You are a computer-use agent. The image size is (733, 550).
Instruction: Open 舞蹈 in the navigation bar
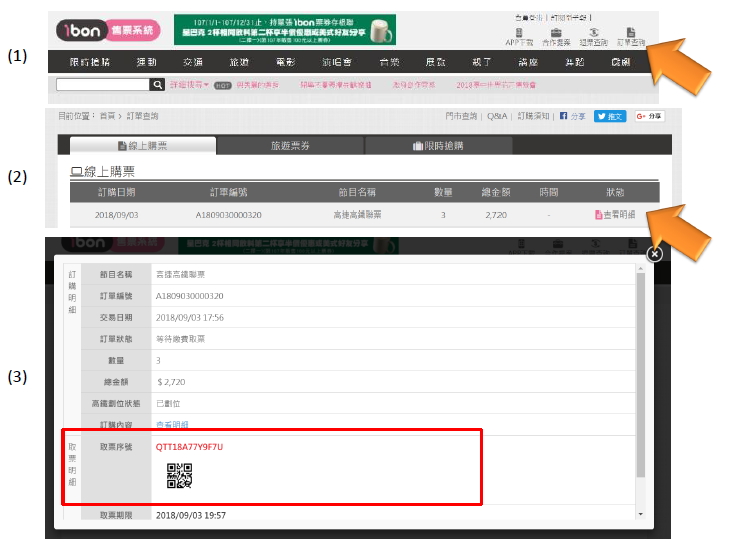point(575,62)
